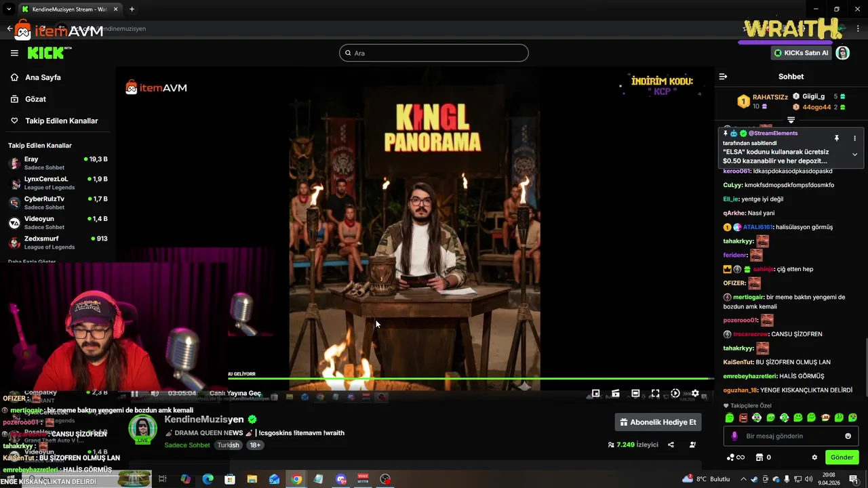Expand the pinned message with the chevron
The height and width of the screenshot is (488, 868).
click(x=854, y=155)
